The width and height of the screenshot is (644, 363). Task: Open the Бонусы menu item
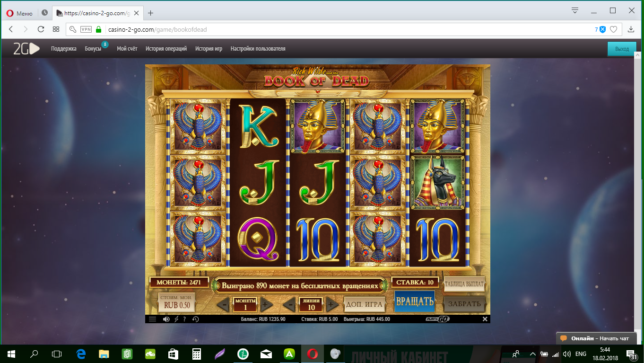tap(93, 49)
